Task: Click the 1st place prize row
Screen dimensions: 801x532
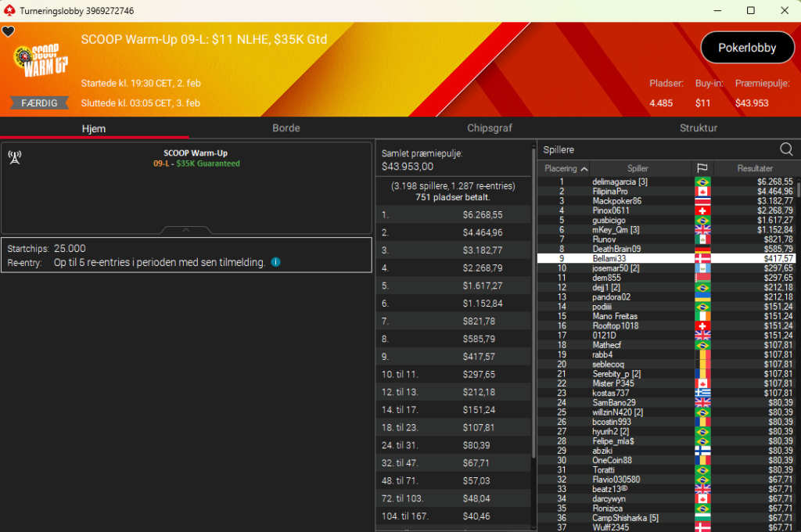Action: pos(454,214)
